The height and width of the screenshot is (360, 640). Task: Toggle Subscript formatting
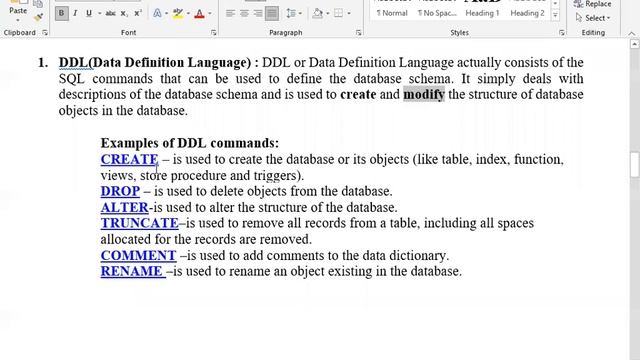click(124, 13)
